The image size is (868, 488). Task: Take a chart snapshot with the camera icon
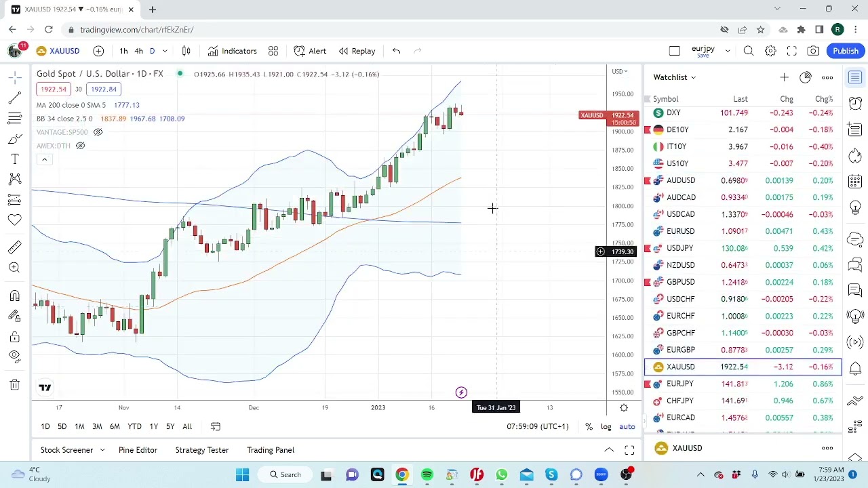[x=813, y=51]
